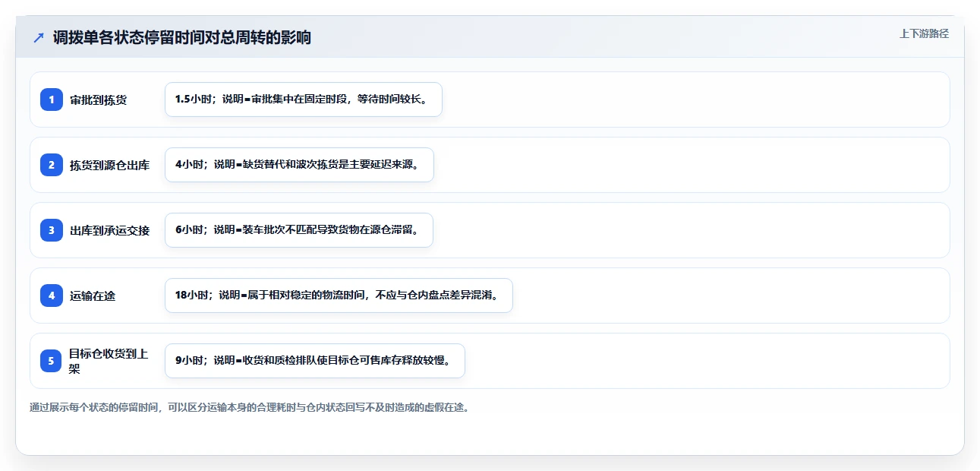Click the 9小时 收货和质检排队 description box
This screenshot has width=980, height=471.
pos(314,361)
